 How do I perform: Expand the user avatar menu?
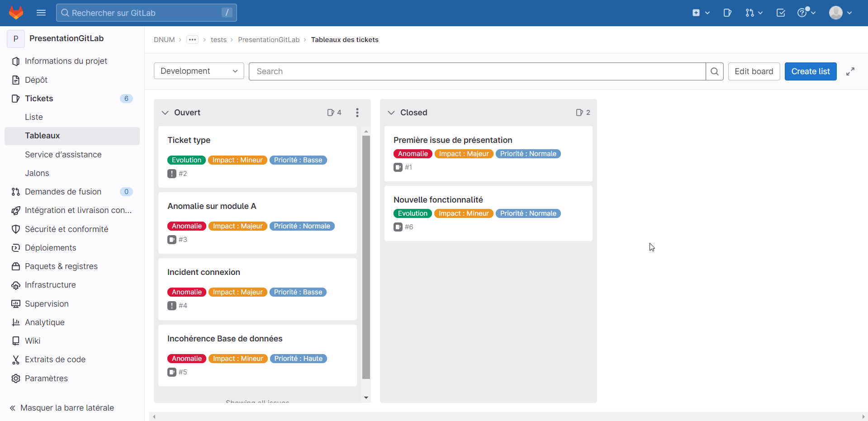pyautogui.click(x=840, y=13)
